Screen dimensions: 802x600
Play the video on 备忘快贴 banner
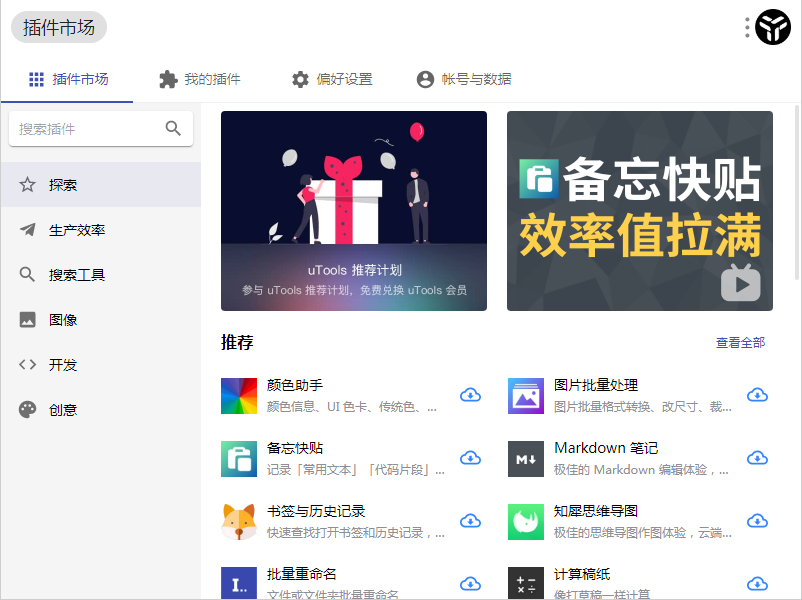(741, 283)
